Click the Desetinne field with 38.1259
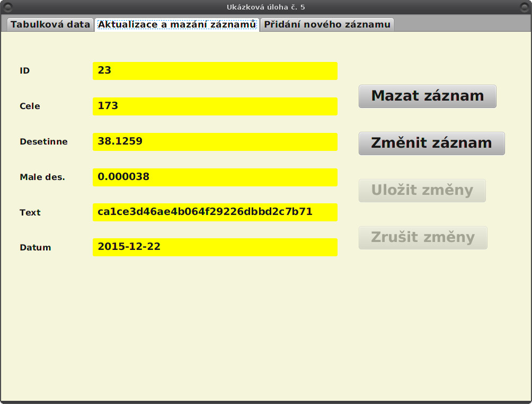Screen dimensions: 532x404 tap(215, 142)
